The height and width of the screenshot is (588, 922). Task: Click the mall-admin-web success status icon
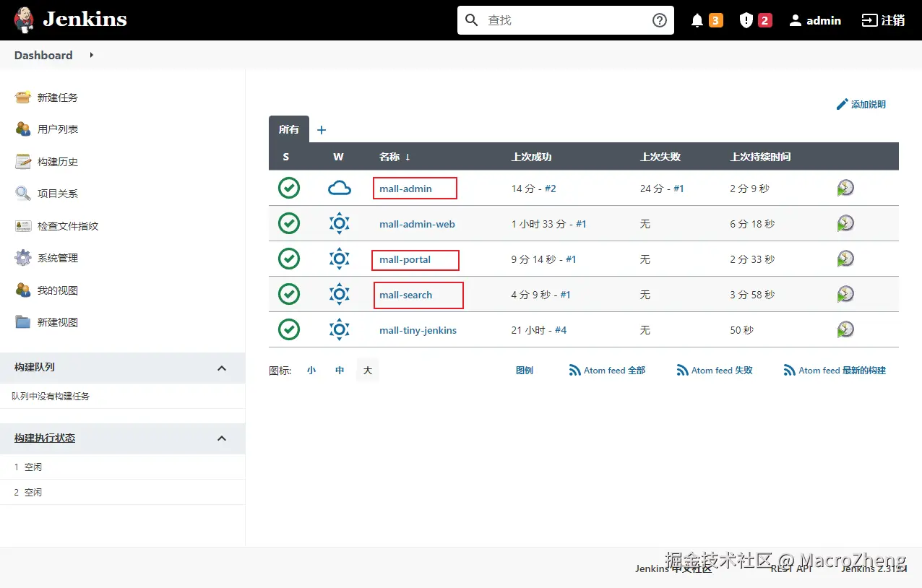(x=289, y=223)
